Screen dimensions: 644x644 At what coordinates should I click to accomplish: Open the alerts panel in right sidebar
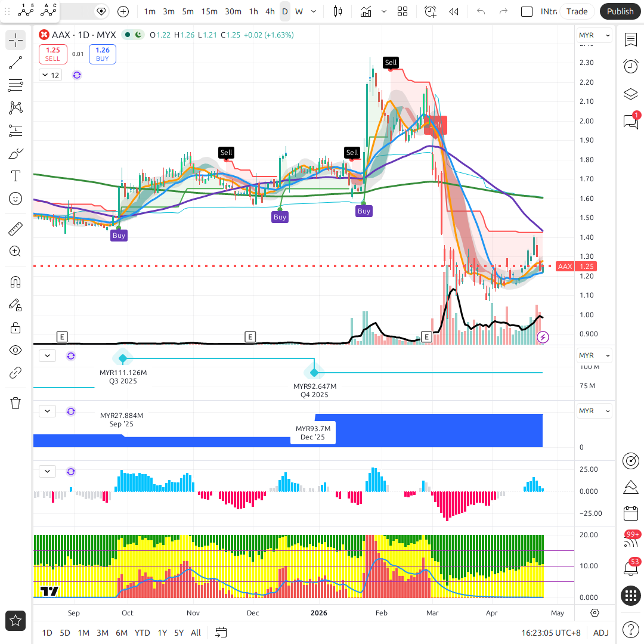click(x=630, y=66)
